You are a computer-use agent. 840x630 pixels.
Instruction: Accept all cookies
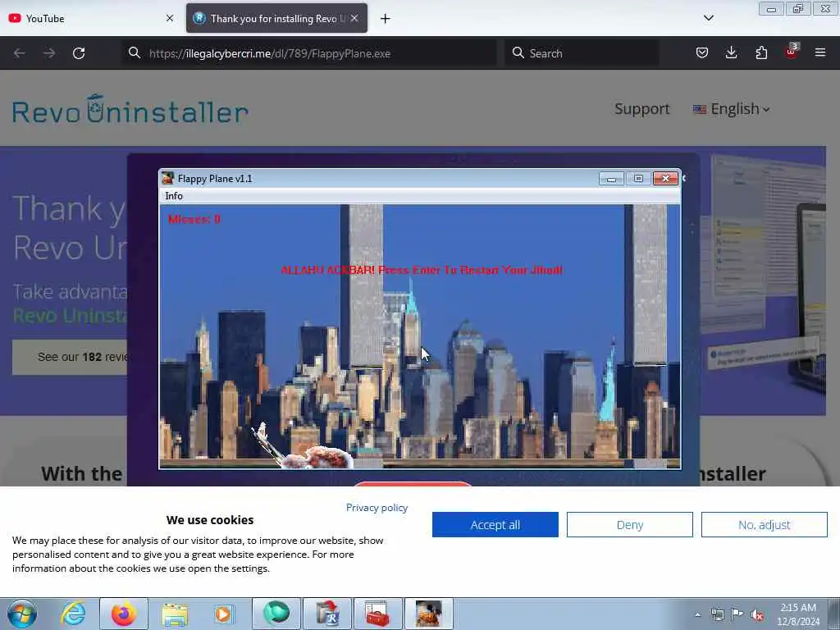click(495, 524)
